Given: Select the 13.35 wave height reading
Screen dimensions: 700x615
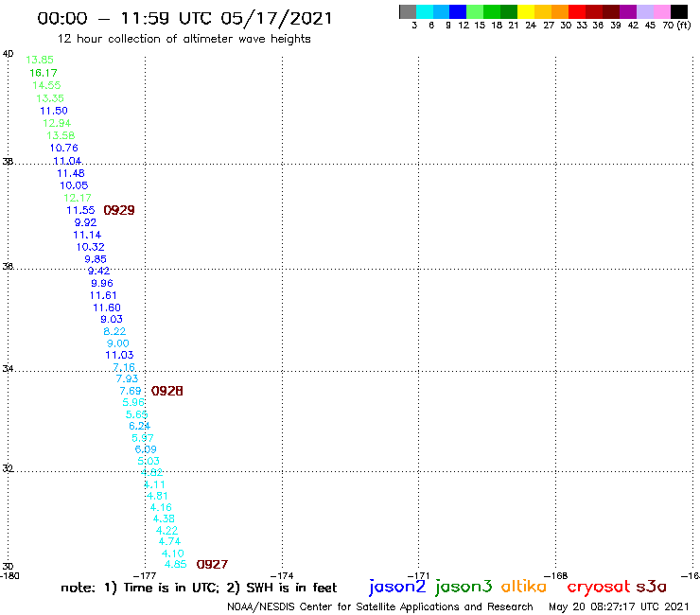Looking at the screenshot, I should pyautogui.click(x=50, y=97).
